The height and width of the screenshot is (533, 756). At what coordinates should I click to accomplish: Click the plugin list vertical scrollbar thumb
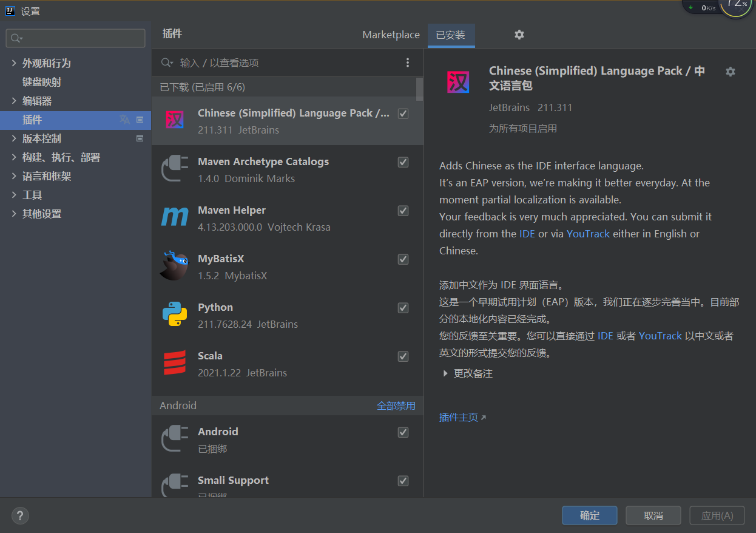click(419, 89)
